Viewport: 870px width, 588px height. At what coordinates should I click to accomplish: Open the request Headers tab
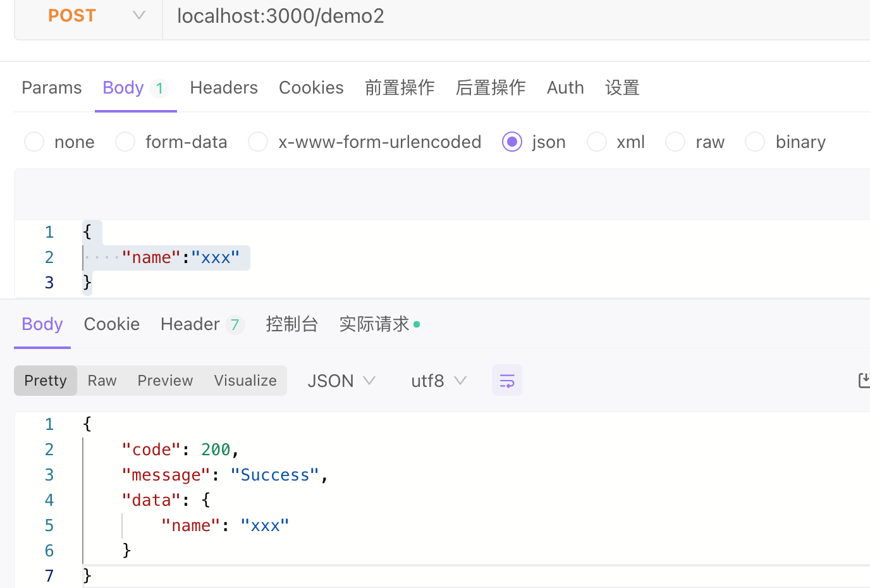coord(224,87)
